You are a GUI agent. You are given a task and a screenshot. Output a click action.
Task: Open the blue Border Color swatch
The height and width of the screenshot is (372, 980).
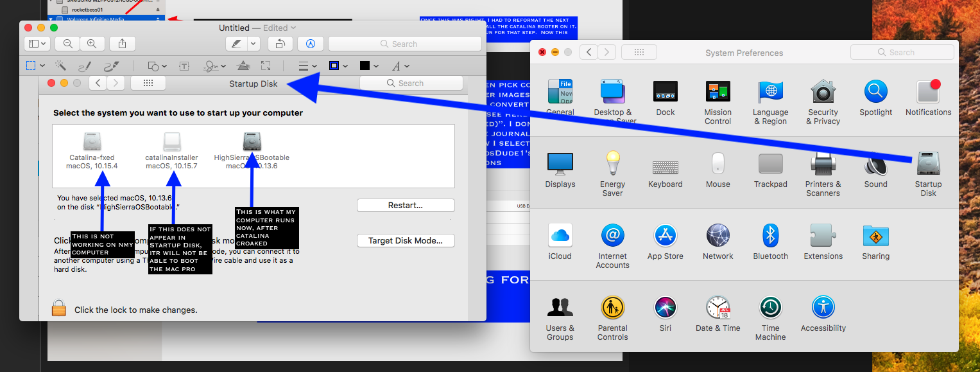click(x=338, y=66)
